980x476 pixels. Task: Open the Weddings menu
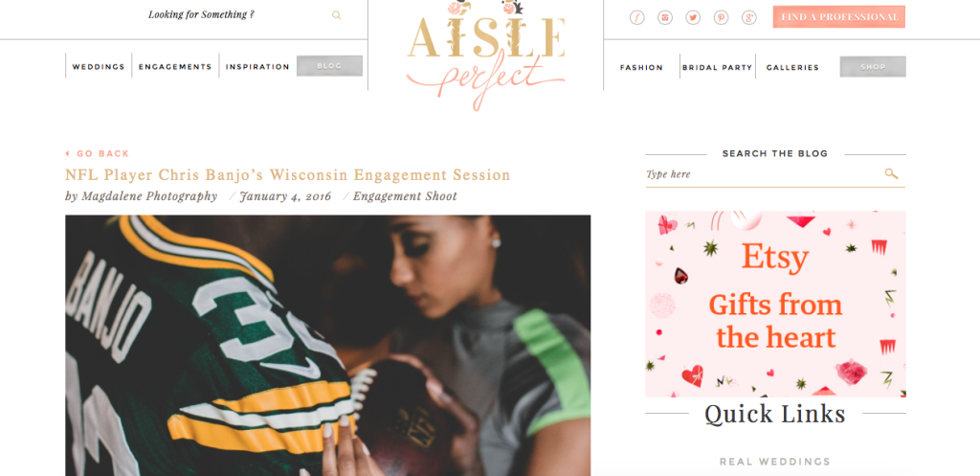(99, 67)
